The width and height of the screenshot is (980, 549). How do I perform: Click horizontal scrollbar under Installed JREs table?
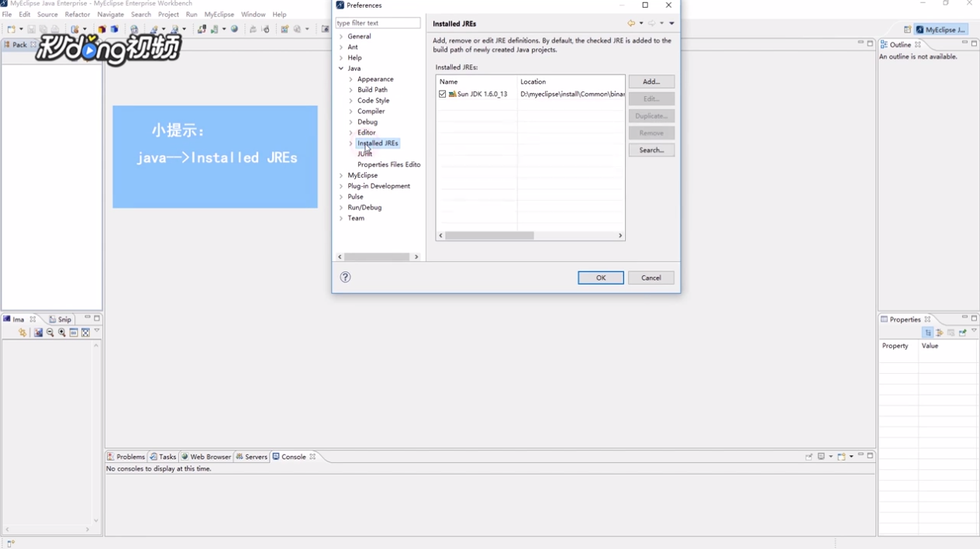click(531, 235)
